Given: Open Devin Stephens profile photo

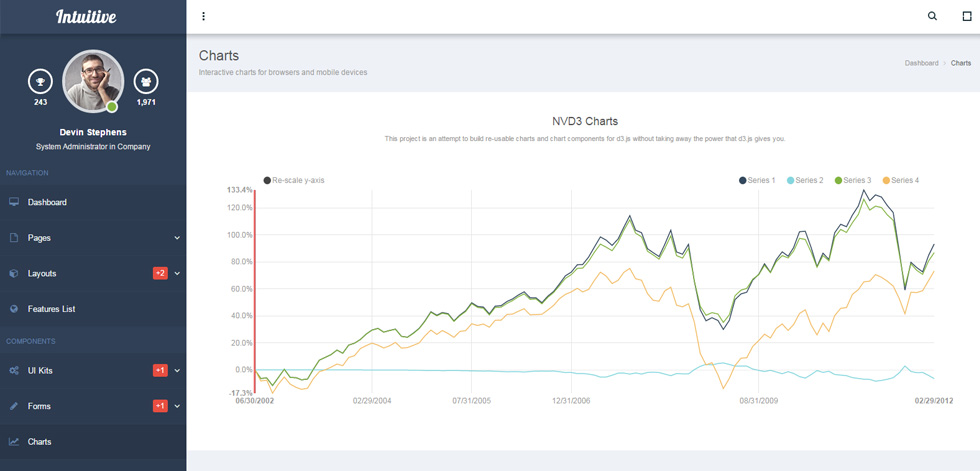Looking at the screenshot, I should point(93,81).
